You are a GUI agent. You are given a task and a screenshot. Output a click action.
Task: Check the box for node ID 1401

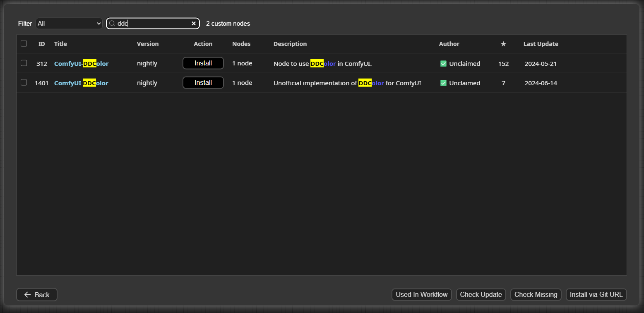(24, 82)
